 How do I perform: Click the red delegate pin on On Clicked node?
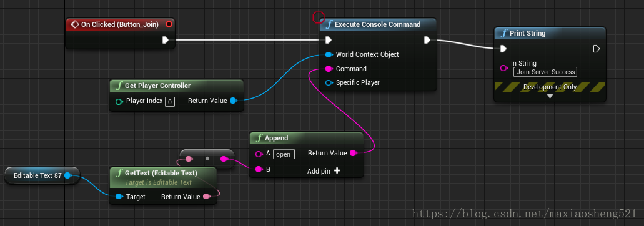tap(169, 24)
